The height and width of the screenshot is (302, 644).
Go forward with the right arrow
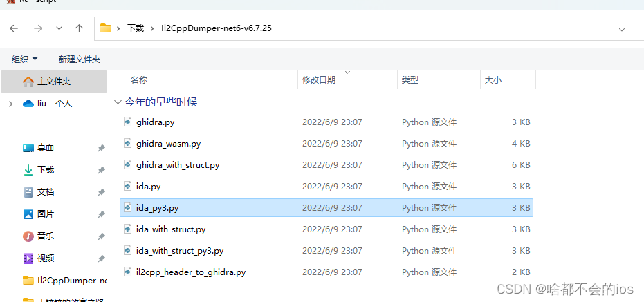pyautogui.click(x=38, y=28)
